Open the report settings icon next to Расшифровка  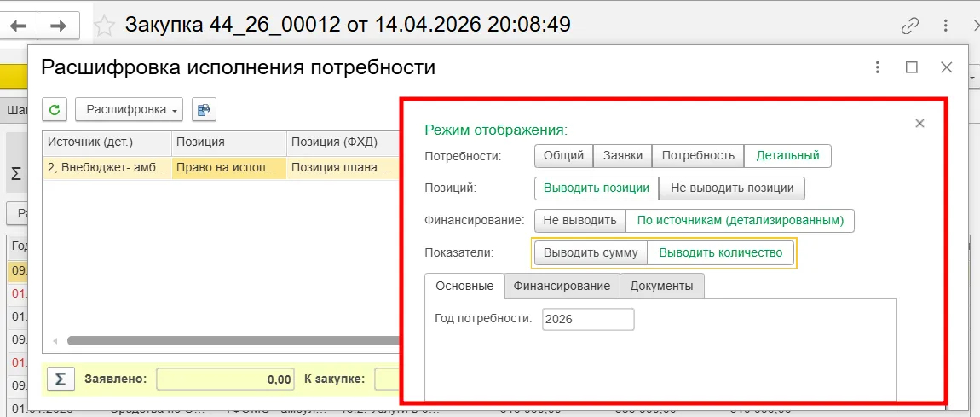pyautogui.click(x=204, y=109)
